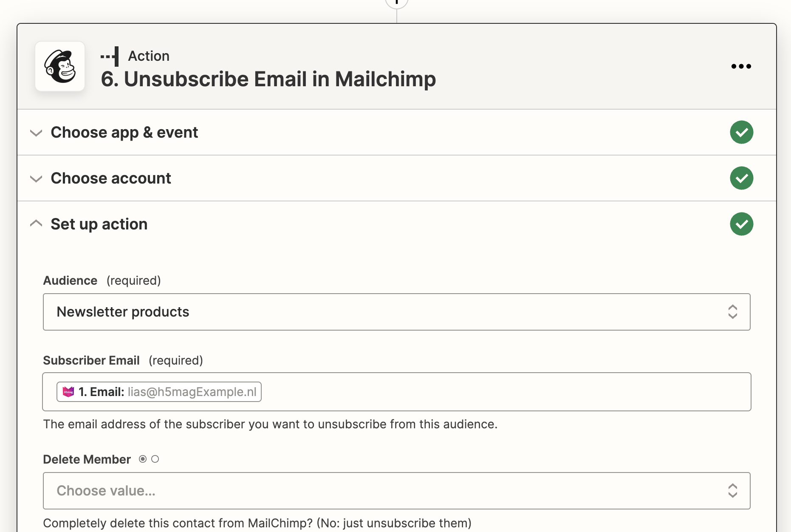
Task: Click the action step type icon
Action: [110, 57]
